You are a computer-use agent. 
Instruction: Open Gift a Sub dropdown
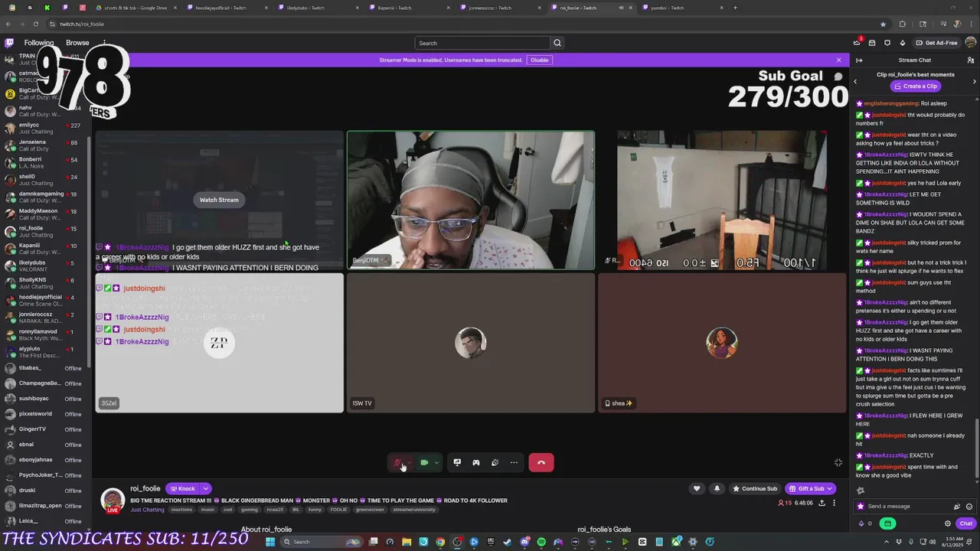pos(810,488)
